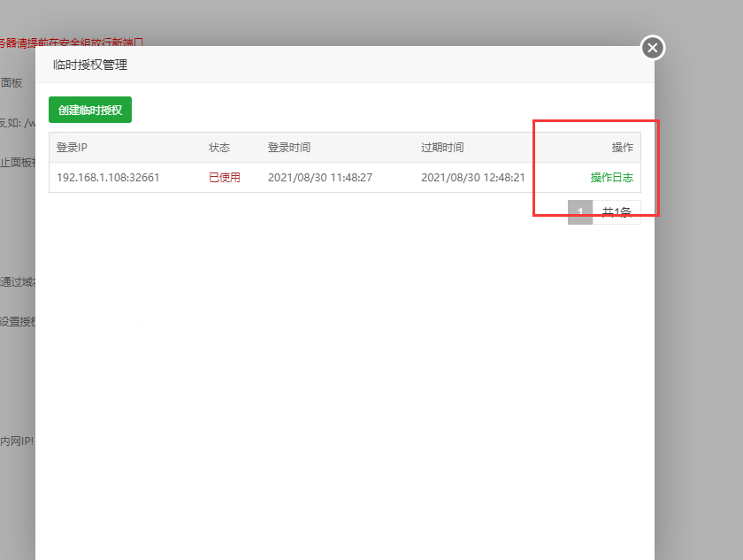Screen dimensions: 743x560
Task: Open the 操作日志 link
Action: pos(612,178)
